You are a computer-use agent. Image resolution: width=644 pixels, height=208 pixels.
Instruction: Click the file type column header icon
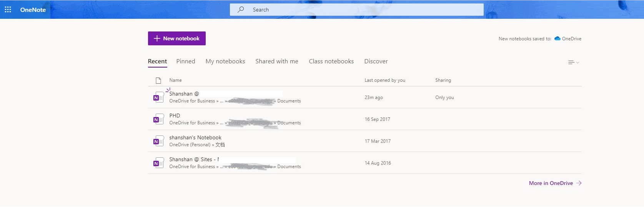tap(158, 81)
